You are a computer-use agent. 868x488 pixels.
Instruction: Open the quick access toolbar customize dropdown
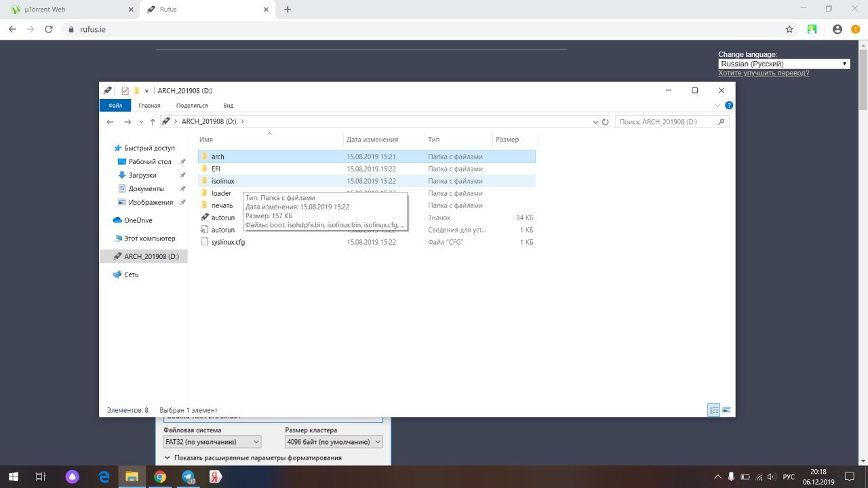coord(146,91)
